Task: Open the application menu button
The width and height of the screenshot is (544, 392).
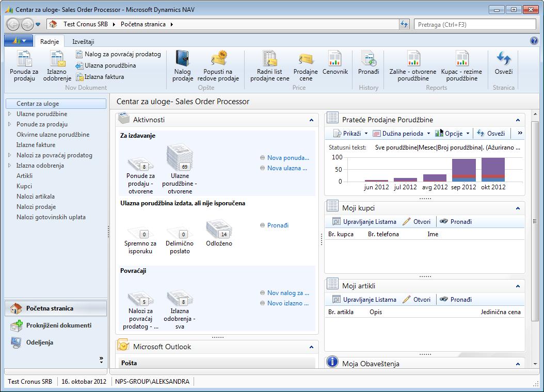Action: [19, 41]
